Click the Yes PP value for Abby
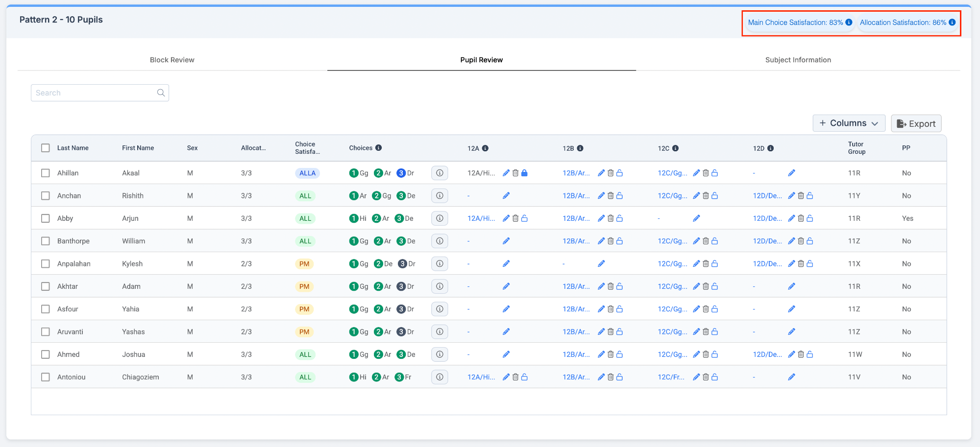980x447 pixels. point(907,218)
